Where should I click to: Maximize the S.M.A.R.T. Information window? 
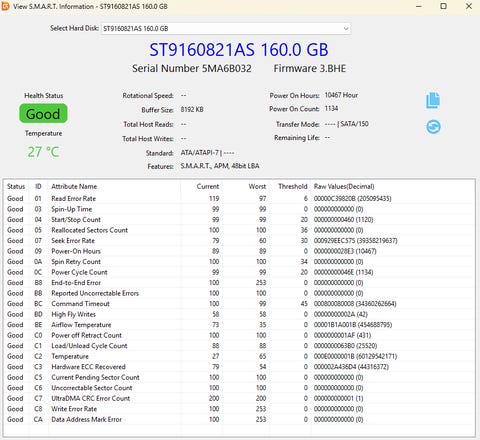tap(444, 6)
